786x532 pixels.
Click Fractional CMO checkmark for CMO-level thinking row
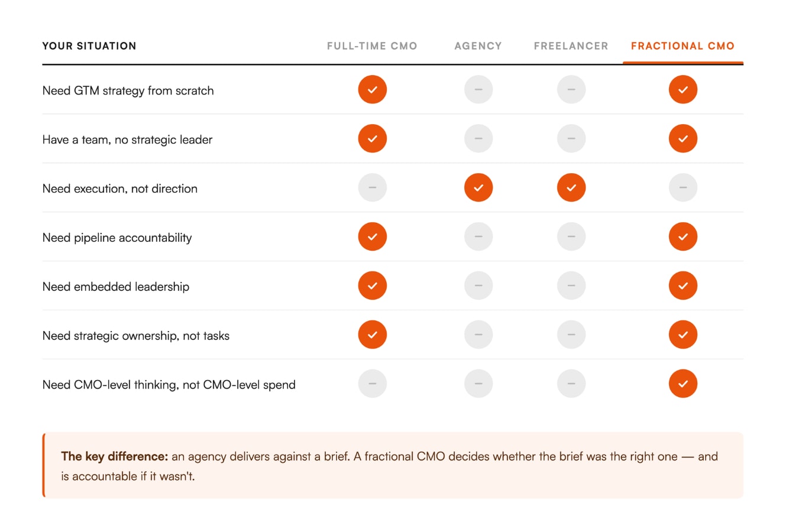pyautogui.click(x=683, y=384)
